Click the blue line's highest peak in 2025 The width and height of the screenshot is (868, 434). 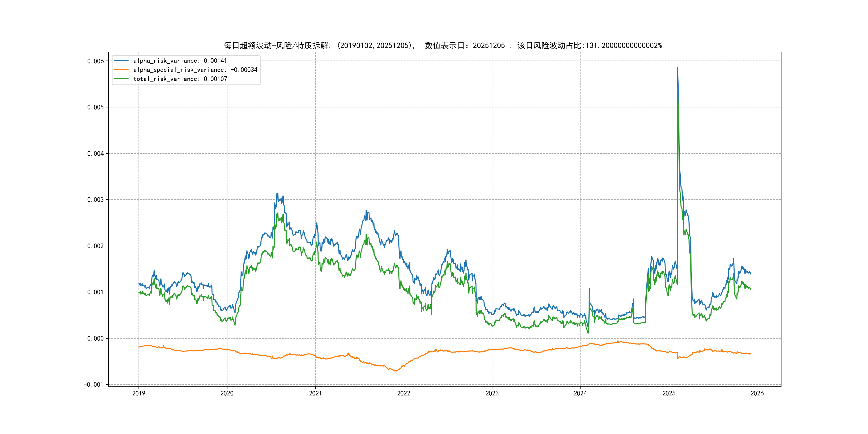click(x=677, y=68)
